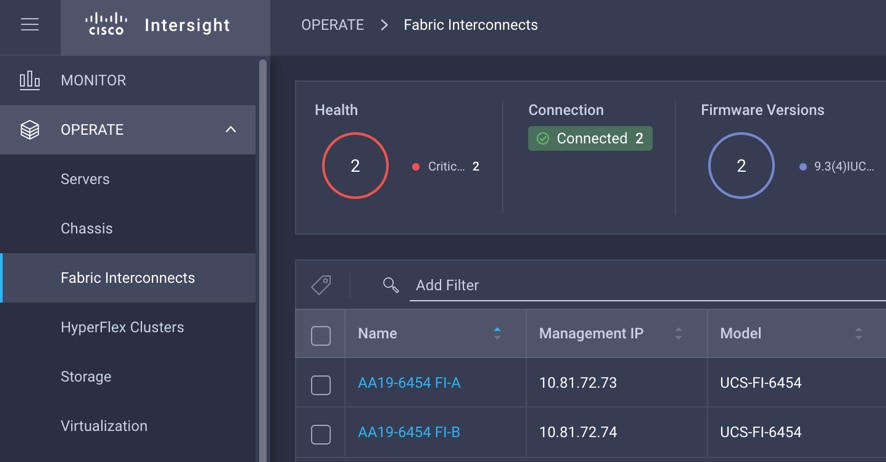
Task: Select the AA19-6454 FI-B row checkbox
Action: pos(321,434)
